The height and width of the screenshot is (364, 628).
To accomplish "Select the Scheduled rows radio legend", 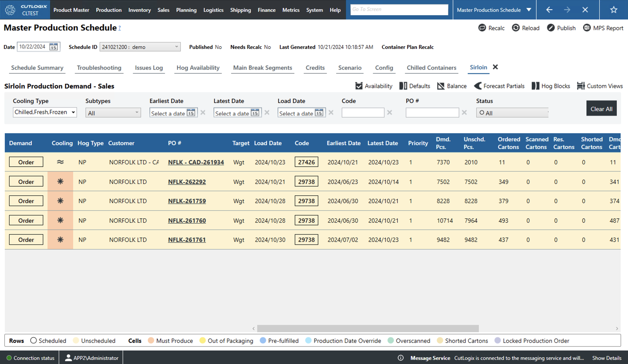I will [x=33, y=340].
